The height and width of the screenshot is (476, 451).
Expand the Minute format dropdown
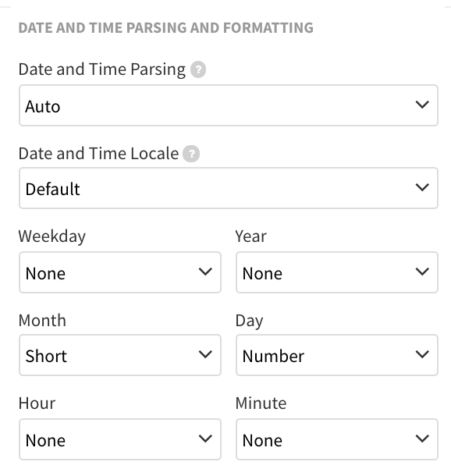coord(337,439)
